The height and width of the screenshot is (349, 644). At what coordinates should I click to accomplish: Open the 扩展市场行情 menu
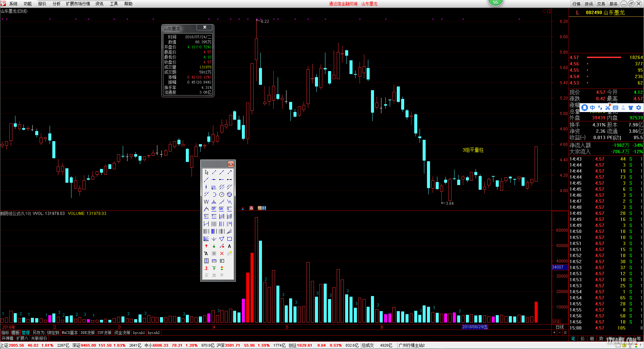[78, 4]
